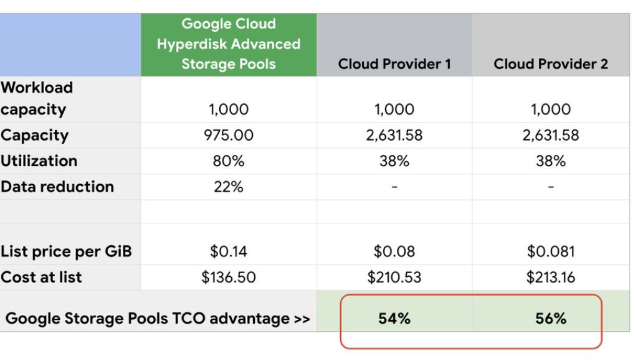This screenshot has width=638, height=364.
Task: Select the Cloud Provider 2 column header
Action: pyautogui.click(x=551, y=63)
